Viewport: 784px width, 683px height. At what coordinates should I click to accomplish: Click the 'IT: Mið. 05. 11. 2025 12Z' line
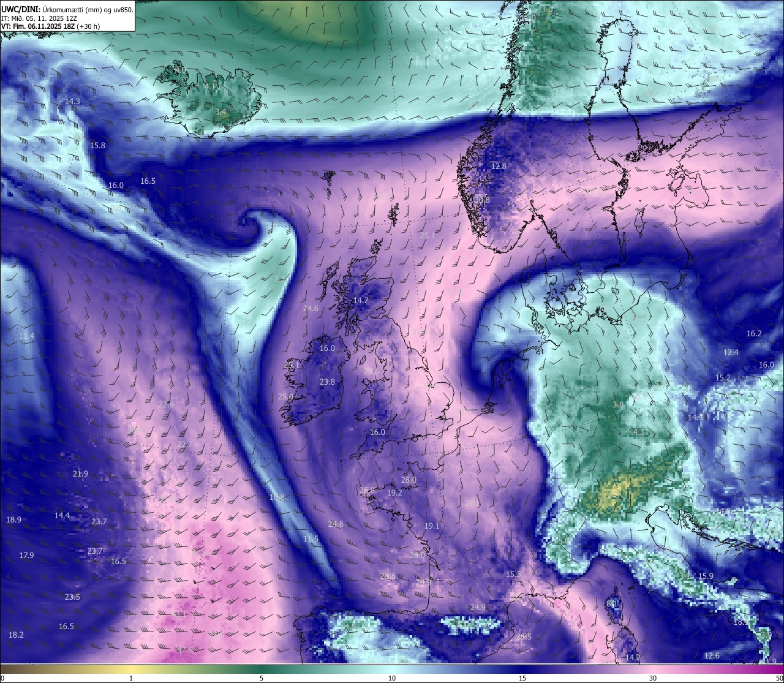click(x=39, y=18)
